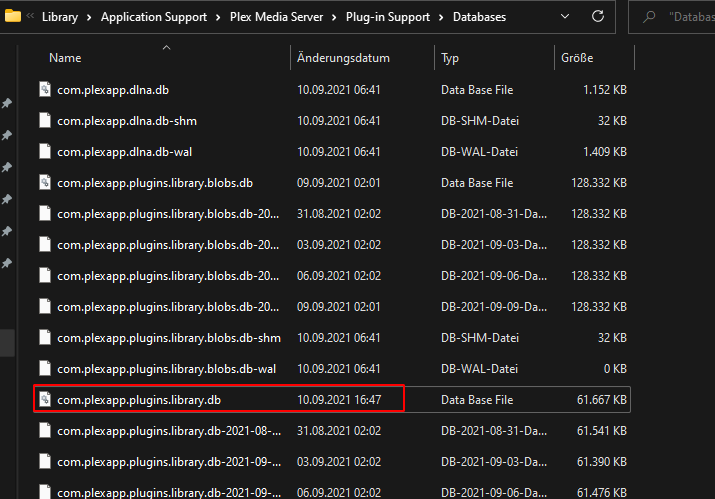
Task: Click the size value 1.409 KB
Action: [605, 152]
